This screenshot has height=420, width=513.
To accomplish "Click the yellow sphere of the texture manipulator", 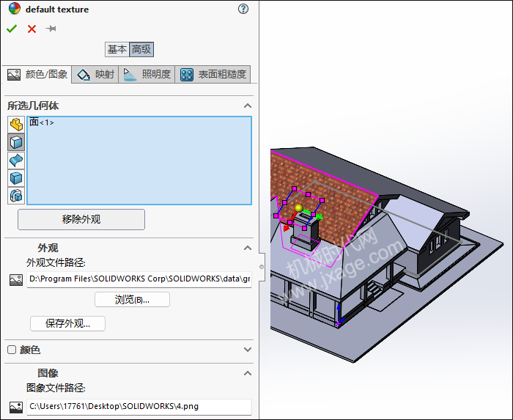I will 299,208.
